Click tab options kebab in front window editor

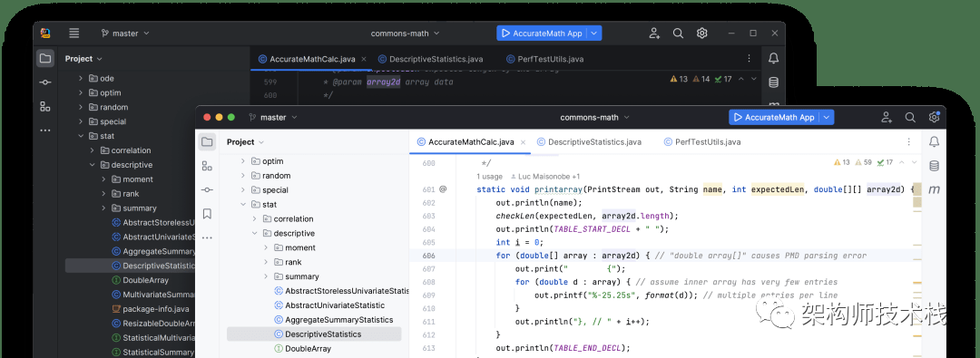tap(909, 141)
